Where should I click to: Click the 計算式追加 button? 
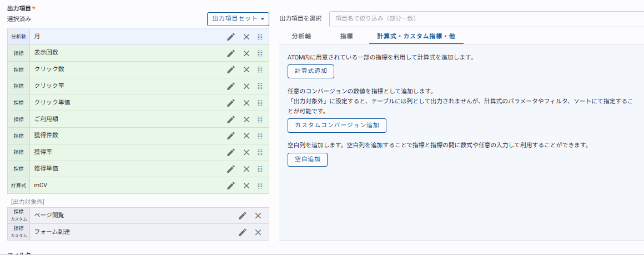coord(311,71)
